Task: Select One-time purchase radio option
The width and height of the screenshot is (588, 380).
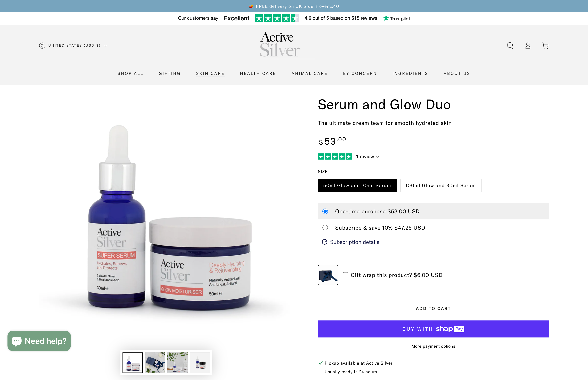Action: pos(325,211)
